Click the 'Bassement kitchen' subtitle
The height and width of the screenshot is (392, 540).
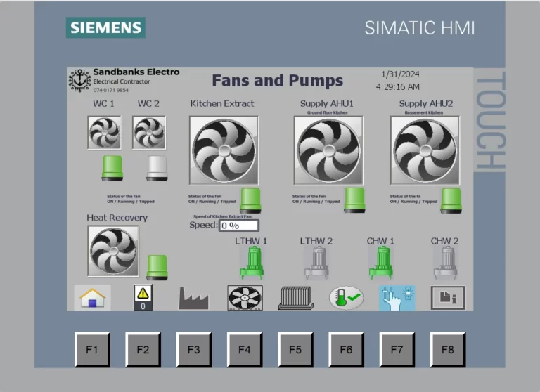(x=424, y=112)
